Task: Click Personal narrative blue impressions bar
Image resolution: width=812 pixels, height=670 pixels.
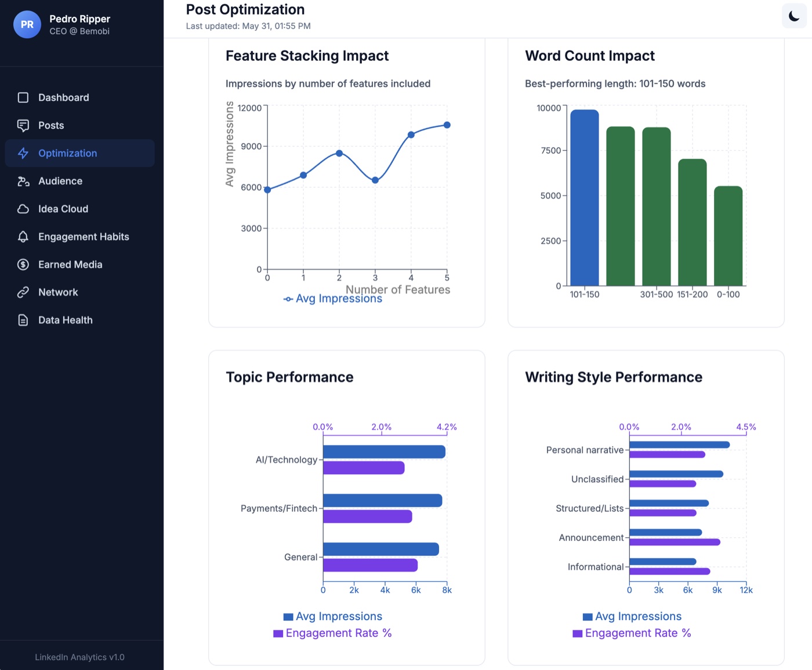Action: (x=680, y=445)
